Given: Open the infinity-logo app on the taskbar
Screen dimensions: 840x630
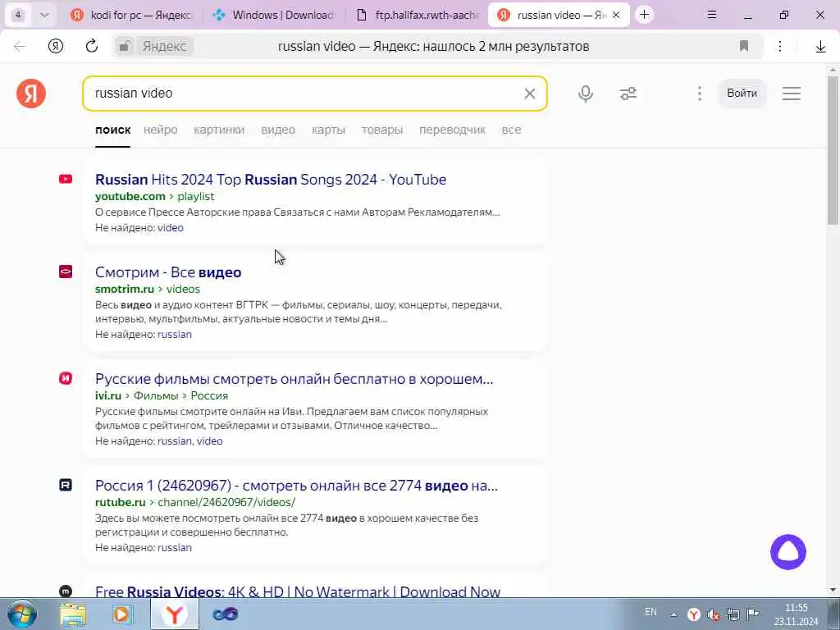Looking at the screenshot, I should tap(225, 614).
